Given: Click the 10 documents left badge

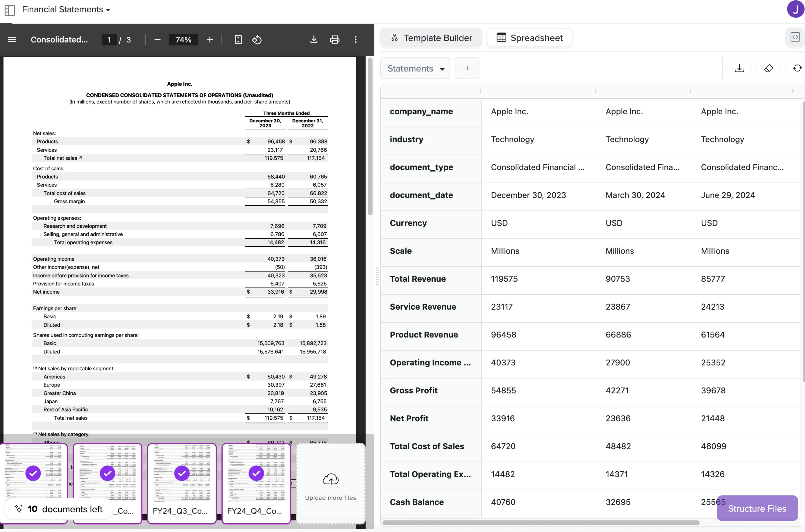Looking at the screenshot, I should [58, 509].
